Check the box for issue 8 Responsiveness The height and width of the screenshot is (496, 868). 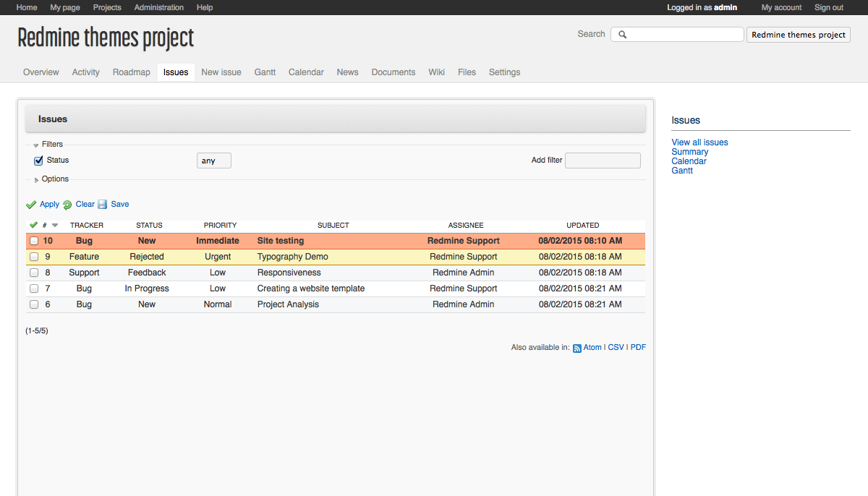(x=34, y=273)
